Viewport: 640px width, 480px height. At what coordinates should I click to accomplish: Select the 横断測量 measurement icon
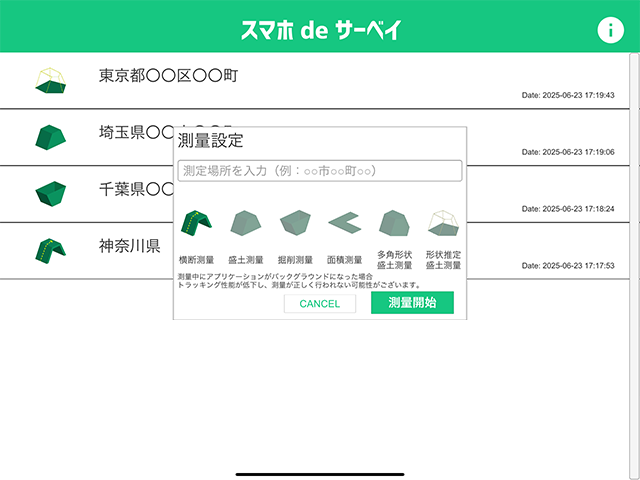(x=196, y=224)
